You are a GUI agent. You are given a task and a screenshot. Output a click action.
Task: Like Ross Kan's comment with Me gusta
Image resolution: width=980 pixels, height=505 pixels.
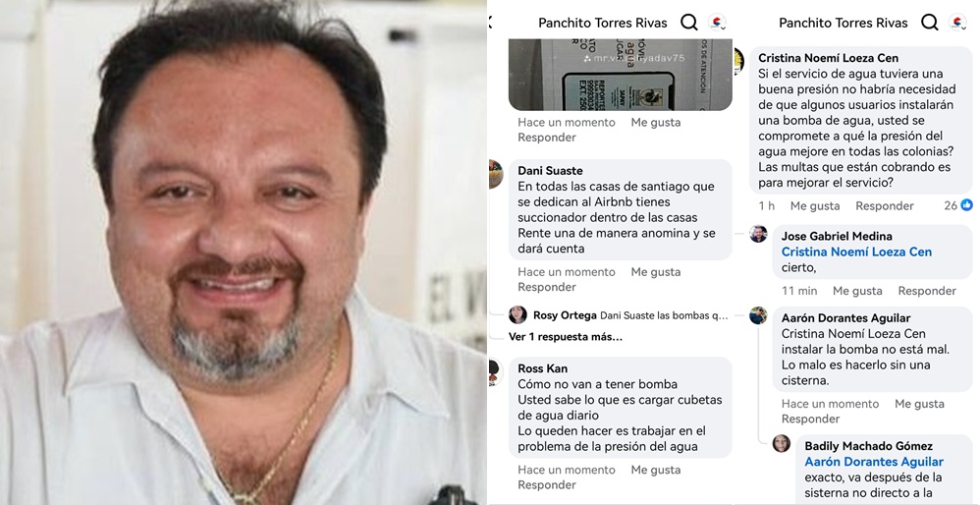(656, 470)
